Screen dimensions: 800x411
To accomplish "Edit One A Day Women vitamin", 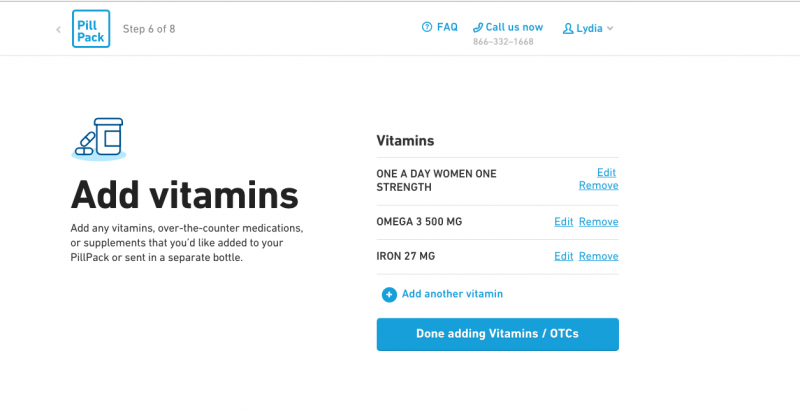I will [x=606, y=173].
